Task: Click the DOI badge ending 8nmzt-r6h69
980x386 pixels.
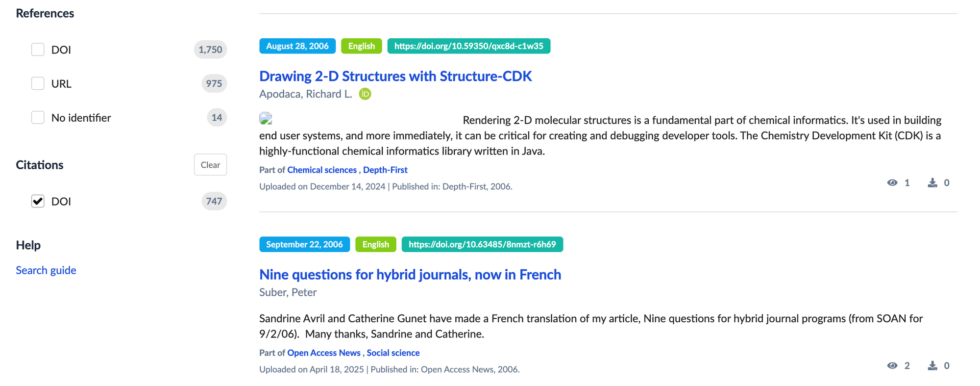Action: [482, 244]
